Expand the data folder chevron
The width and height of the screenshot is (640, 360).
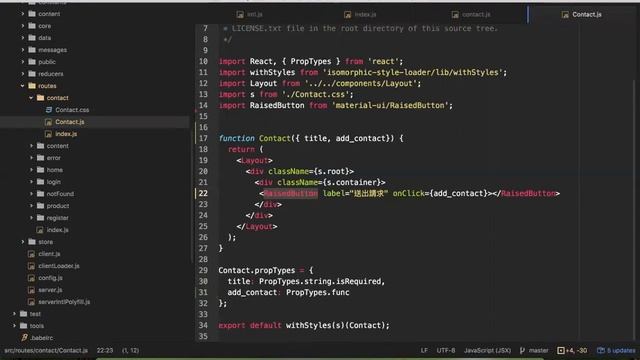click(x=23, y=38)
